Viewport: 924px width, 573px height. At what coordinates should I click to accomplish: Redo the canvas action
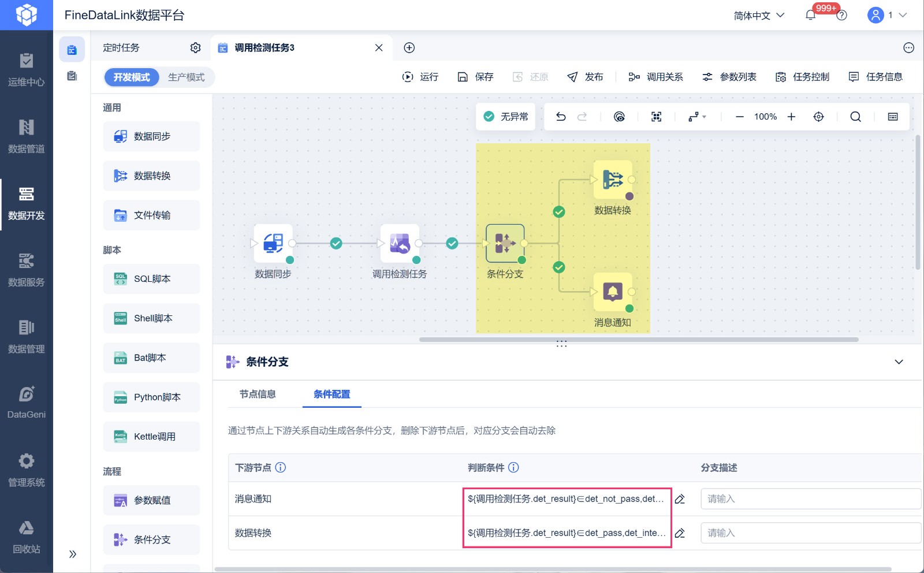[x=582, y=117]
